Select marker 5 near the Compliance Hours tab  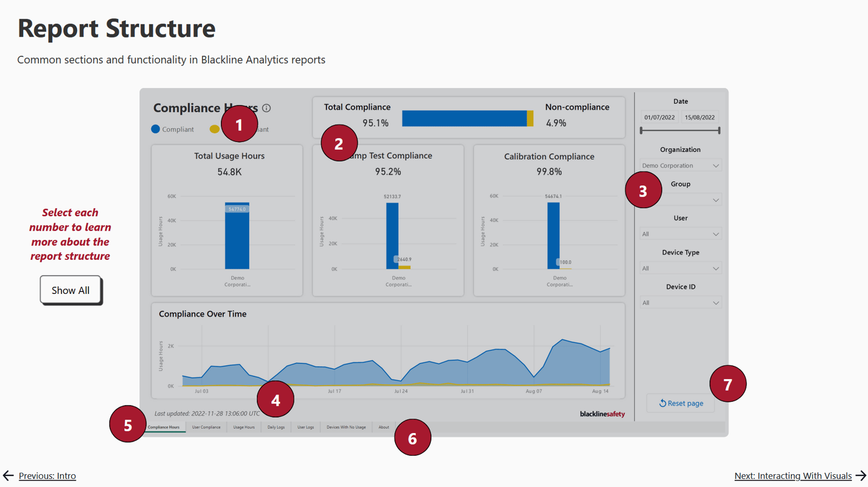128,424
